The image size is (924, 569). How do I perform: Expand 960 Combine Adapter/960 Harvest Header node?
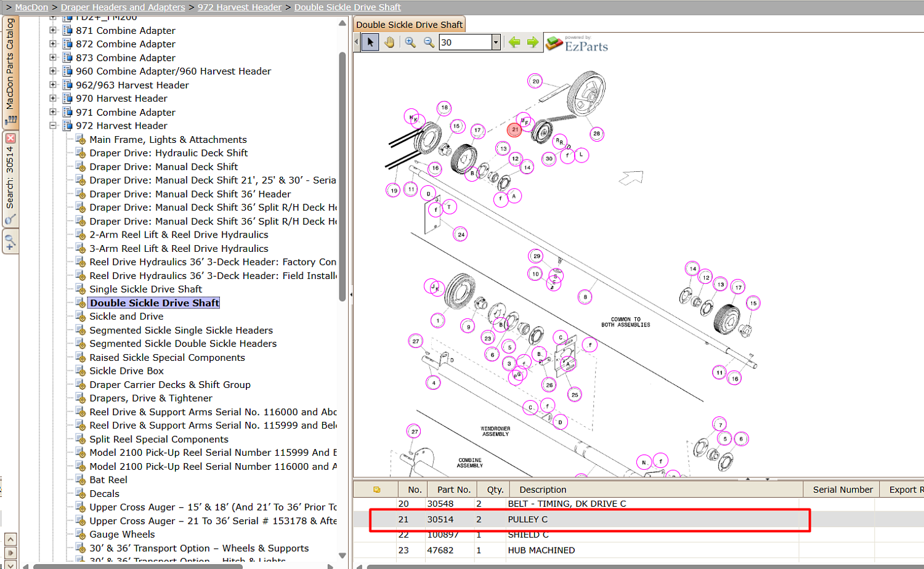click(x=53, y=71)
